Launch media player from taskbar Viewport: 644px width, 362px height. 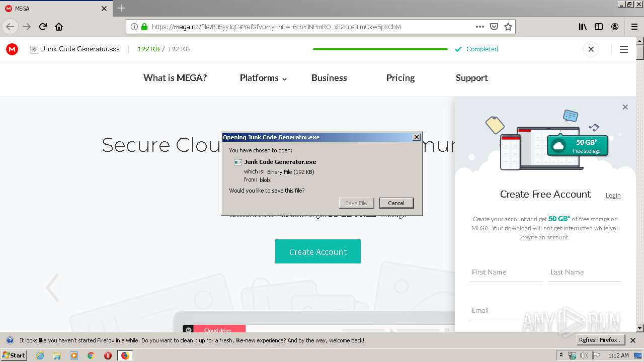74,355
